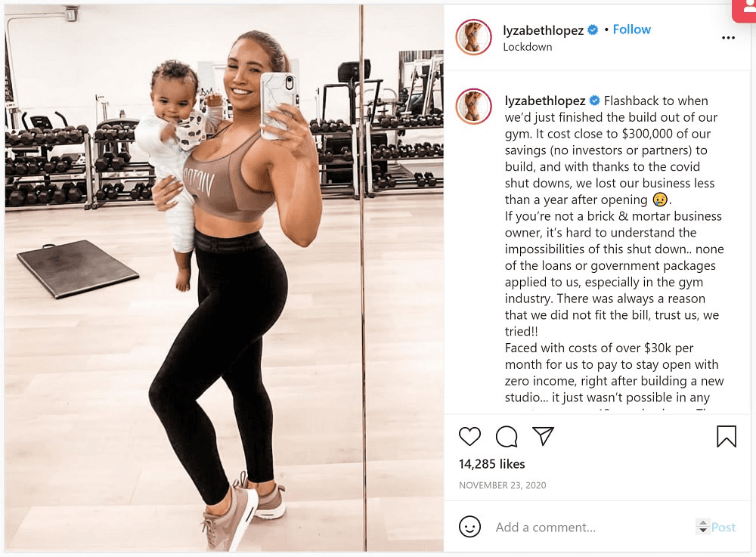
Task: Click the red profile icon top-right corner
Action: pos(745,10)
